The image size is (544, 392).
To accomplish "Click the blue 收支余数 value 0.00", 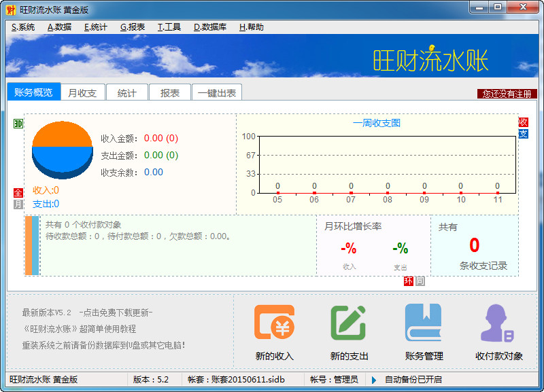I will pos(154,172).
